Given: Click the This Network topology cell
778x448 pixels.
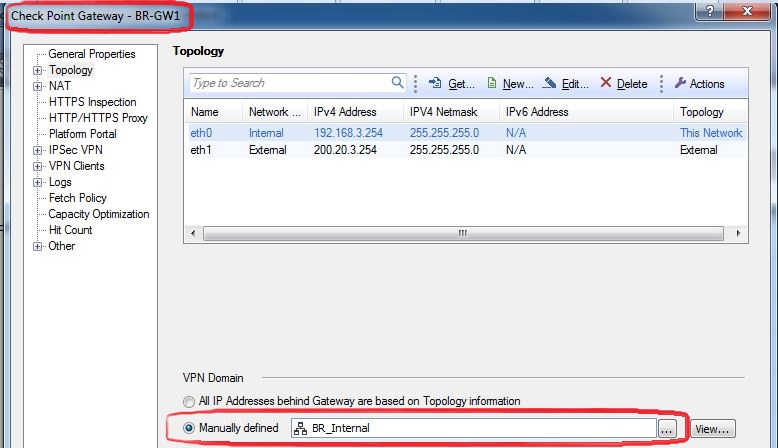Looking at the screenshot, I should (711, 133).
